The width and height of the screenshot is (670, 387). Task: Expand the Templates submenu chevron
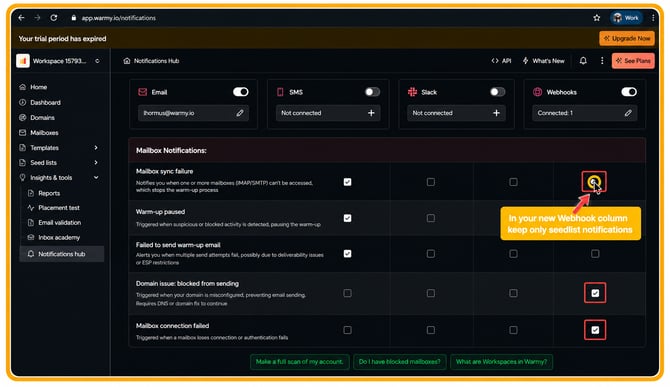[x=96, y=148]
